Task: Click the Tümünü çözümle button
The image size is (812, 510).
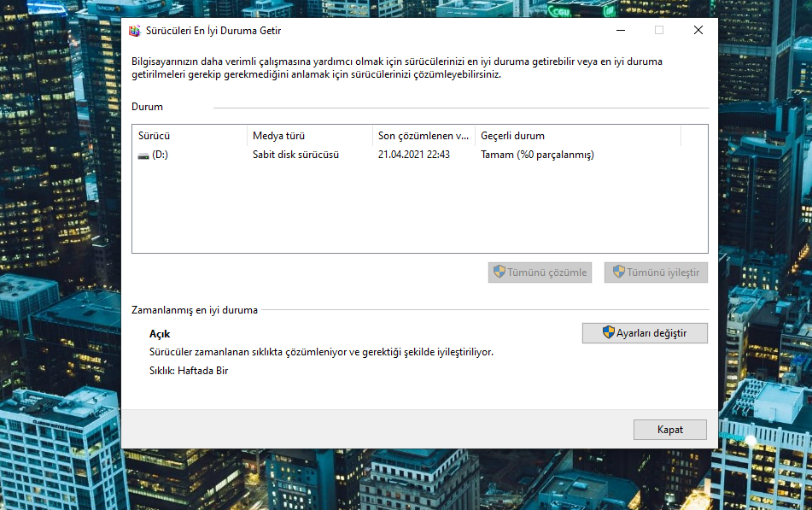Action: 540,273
